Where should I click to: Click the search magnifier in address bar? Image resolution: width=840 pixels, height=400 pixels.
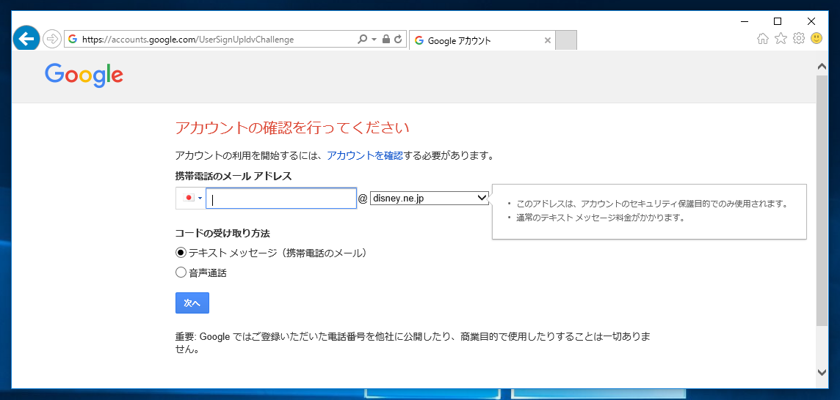click(362, 39)
